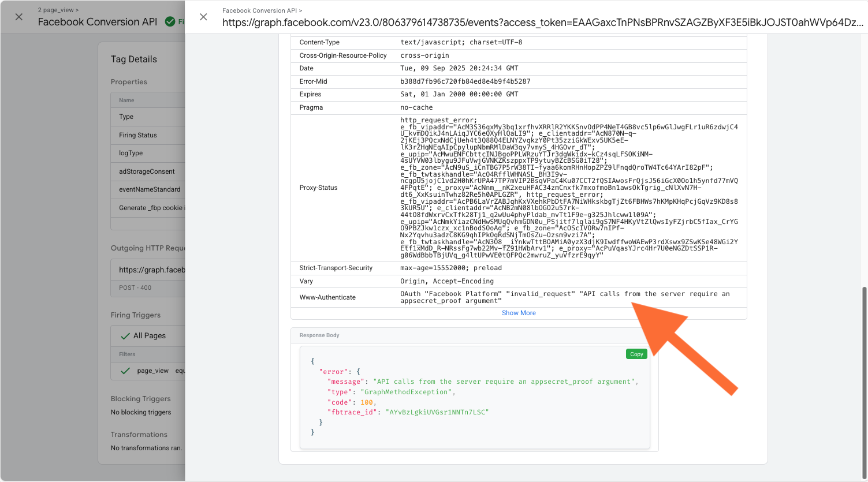Screen dimensions: 868x482
Task: Click the Filters label under All Pages
Action: [x=127, y=354]
